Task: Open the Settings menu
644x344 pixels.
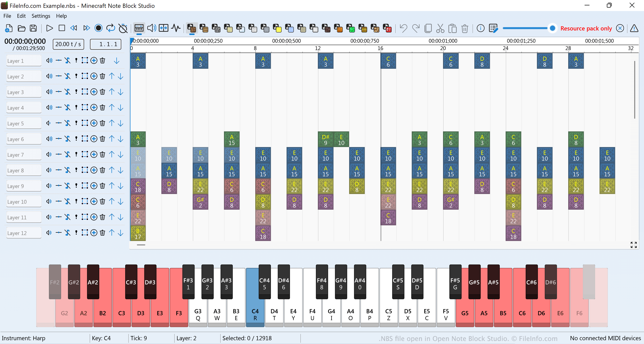Action: (x=41, y=16)
